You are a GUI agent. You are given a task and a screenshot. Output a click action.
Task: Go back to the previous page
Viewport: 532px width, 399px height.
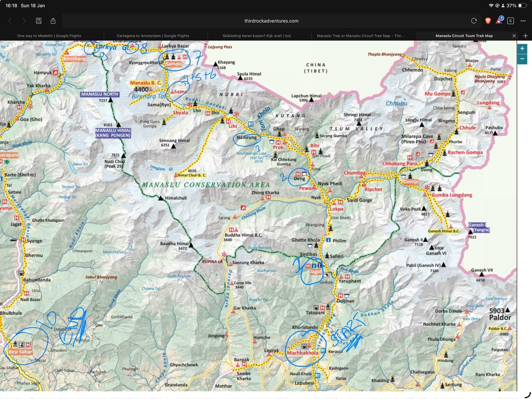pos(10,21)
